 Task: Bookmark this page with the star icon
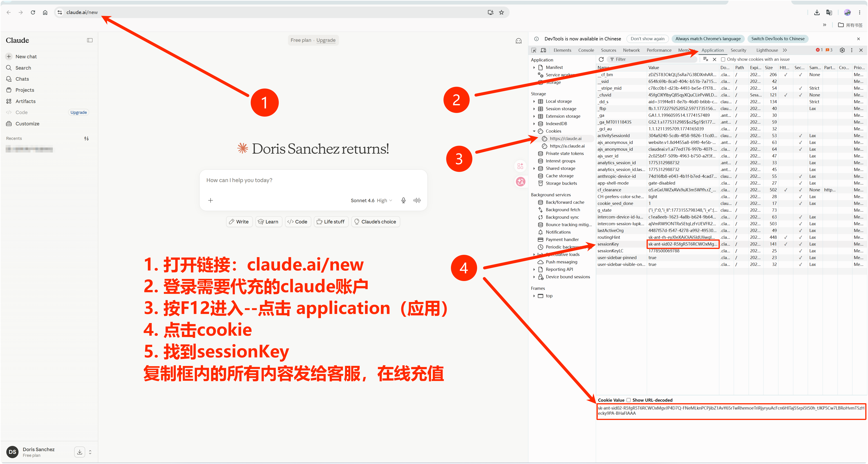point(501,12)
